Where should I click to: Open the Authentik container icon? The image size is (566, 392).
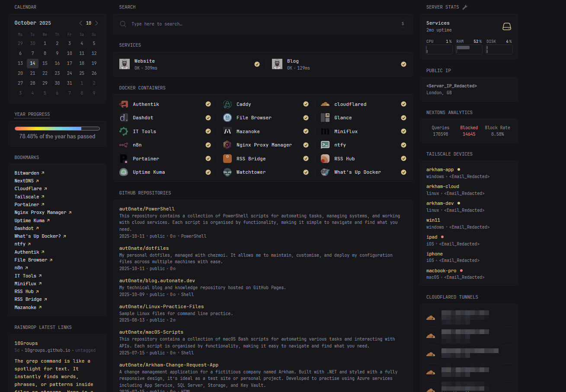[x=124, y=104]
